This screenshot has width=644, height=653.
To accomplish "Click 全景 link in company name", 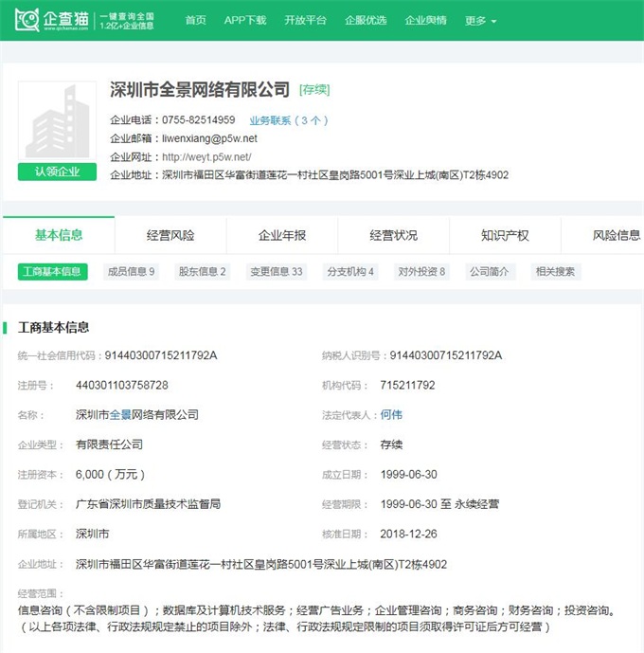I will point(120,415).
